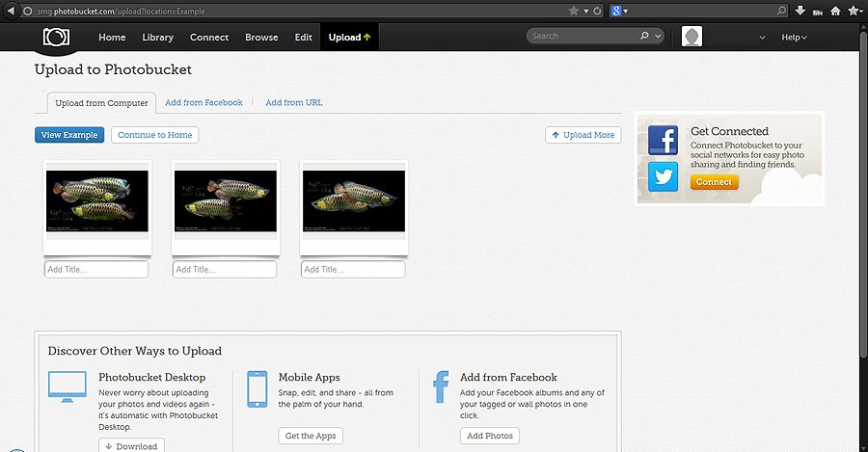Click the 'Photobucket Desktop' heading
This screenshot has height=452, width=868.
[x=152, y=378]
